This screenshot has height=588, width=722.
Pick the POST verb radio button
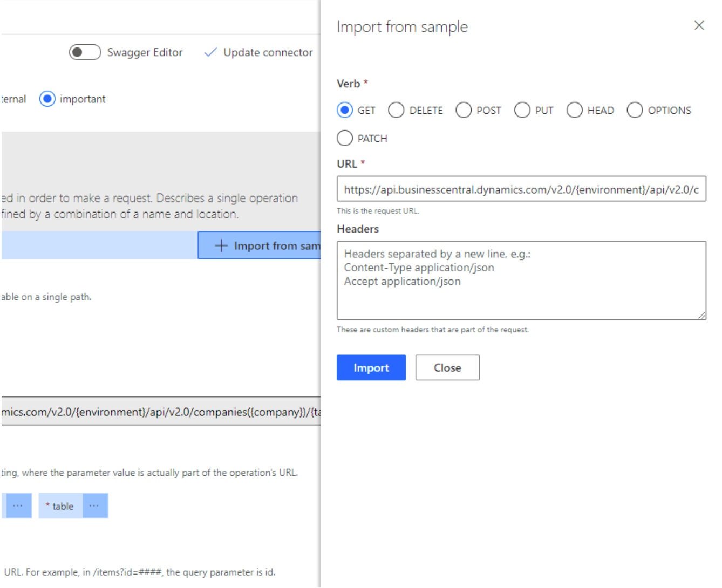pyautogui.click(x=464, y=111)
